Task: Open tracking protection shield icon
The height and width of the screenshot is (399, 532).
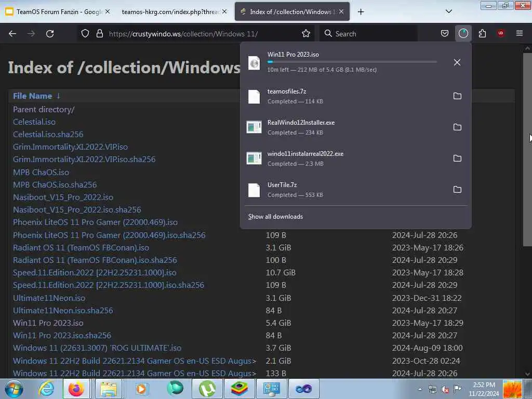Action: 85,34
